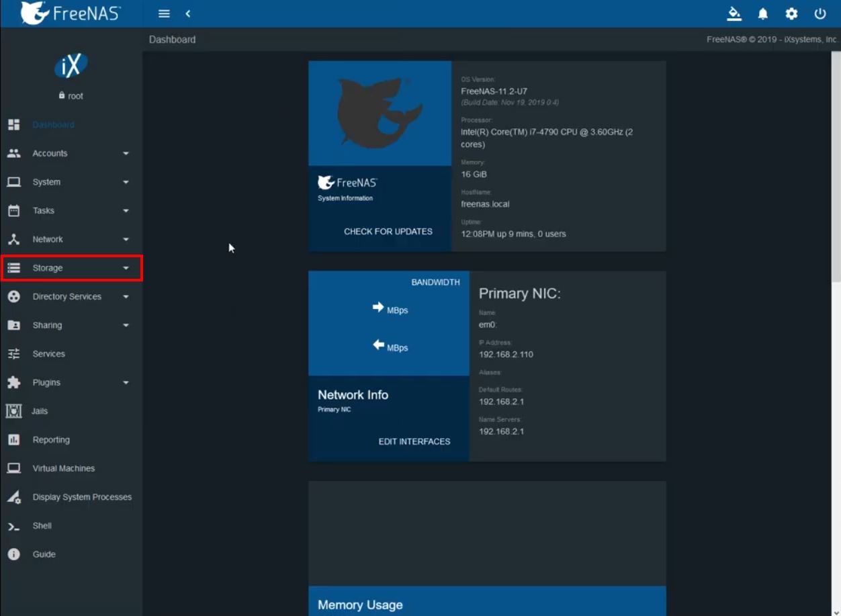Open the Virtual Machines menu item
The width and height of the screenshot is (841, 616).
pos(71,468)
